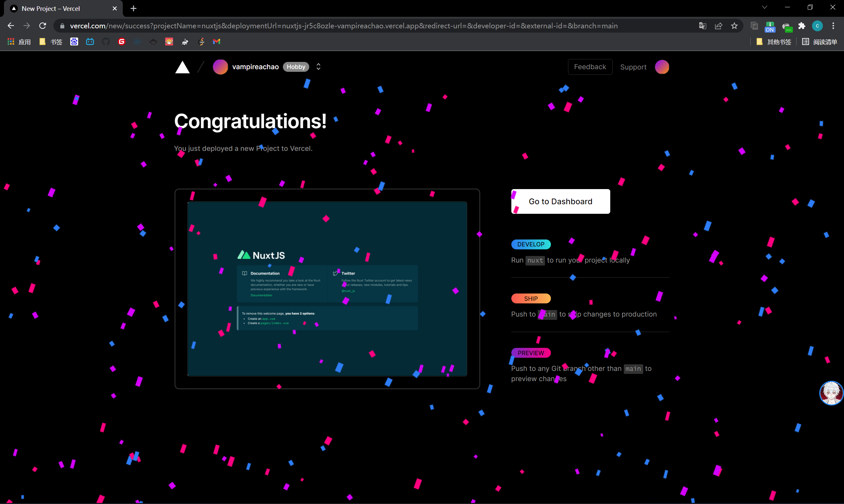844x504 pixels.
Task: Close the New Project – Vercel tab
Action: [x=114, y=9]
